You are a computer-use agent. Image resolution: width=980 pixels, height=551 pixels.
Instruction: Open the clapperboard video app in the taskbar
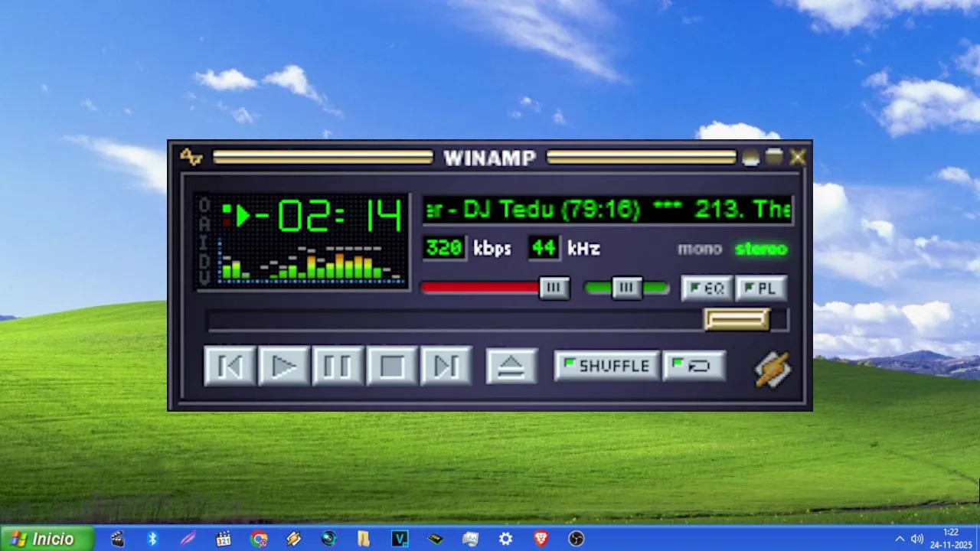pyautogui.click(x=117, y=539)
